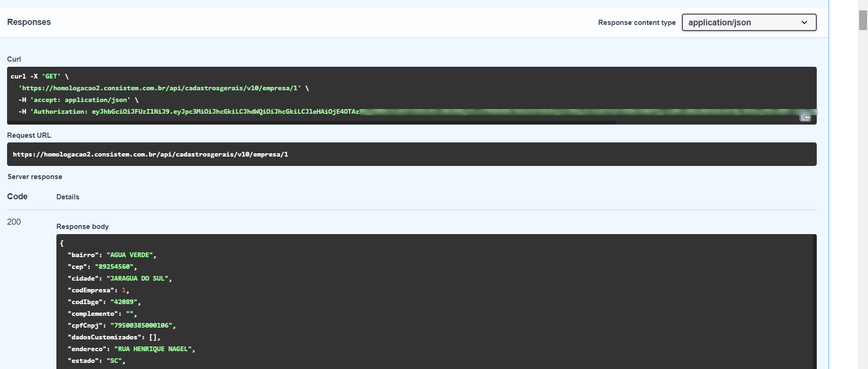Viewport: 868px width, 369px height.
Task: Click the Code column header
Action: coord(17,196)
